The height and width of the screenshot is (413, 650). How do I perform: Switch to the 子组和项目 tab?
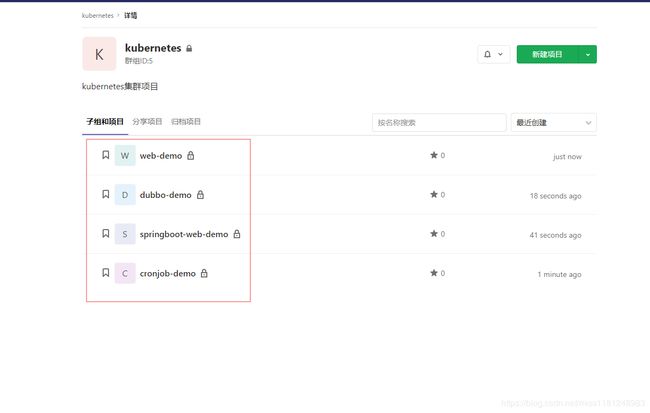pyautogui.click(x=105, y=121)
